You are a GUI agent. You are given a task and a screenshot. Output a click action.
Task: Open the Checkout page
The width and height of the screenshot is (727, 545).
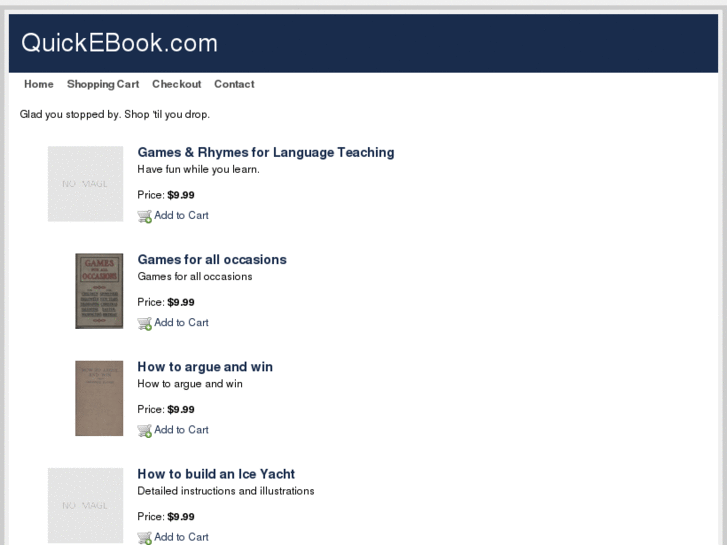tap(176, 84)
